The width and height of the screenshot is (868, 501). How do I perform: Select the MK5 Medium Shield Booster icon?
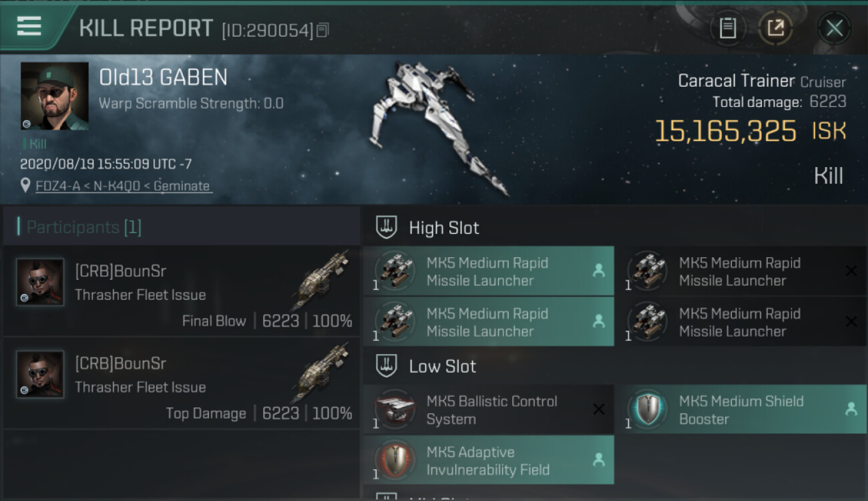pyautogui.click(x=648, y=409)
